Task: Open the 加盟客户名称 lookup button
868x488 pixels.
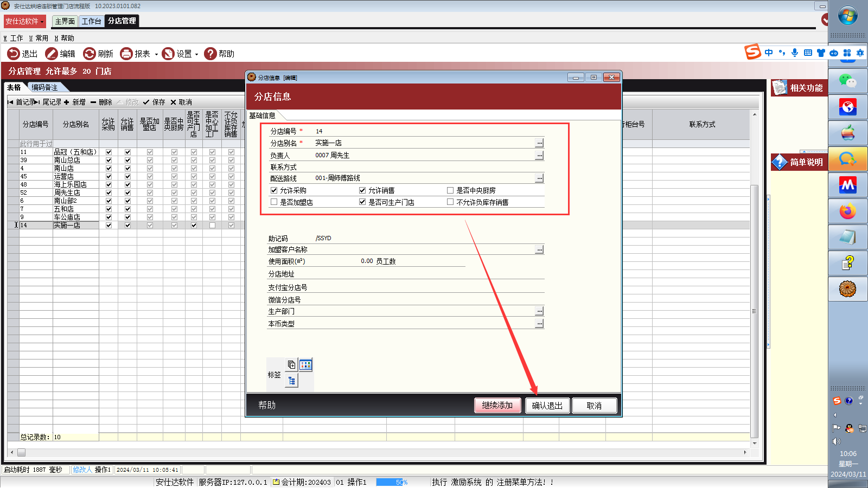Action: [x=539, y=249]
